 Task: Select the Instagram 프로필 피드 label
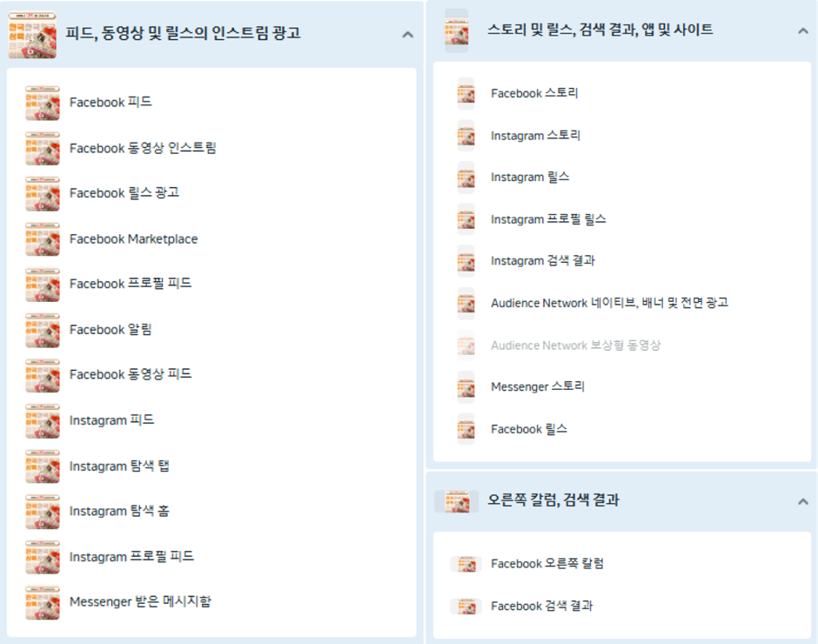point(131,557)
